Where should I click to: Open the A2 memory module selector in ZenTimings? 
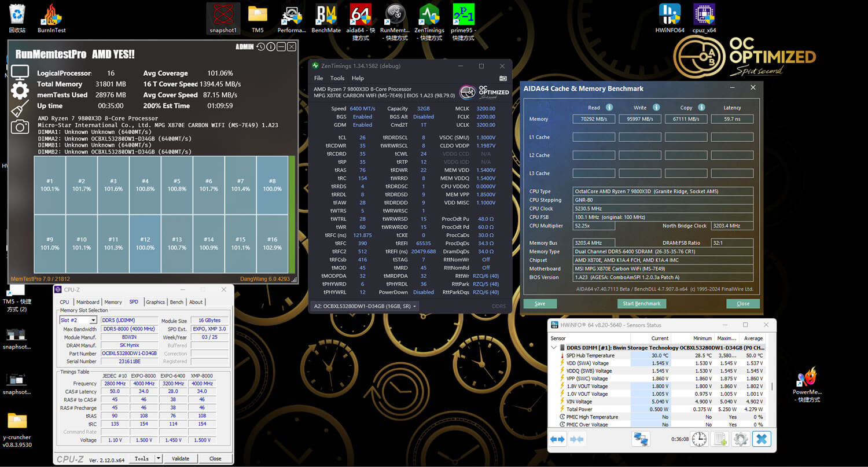pyautogui.click(x=365, y=306)
